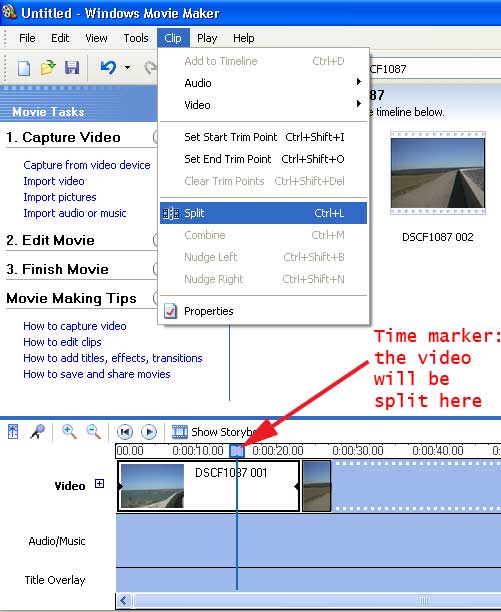The width and height of the screenshot is (501, 612).
Task: Open the File menu
Action: coord(27,38)
